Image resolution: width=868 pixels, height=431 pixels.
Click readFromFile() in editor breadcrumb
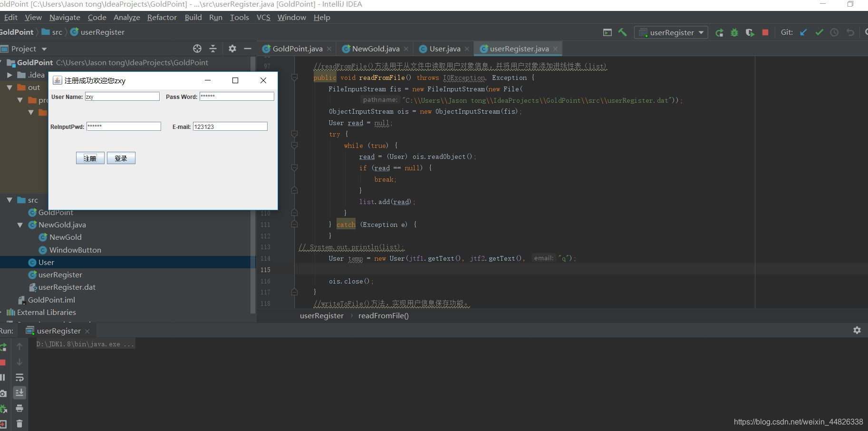pos(384,315)
